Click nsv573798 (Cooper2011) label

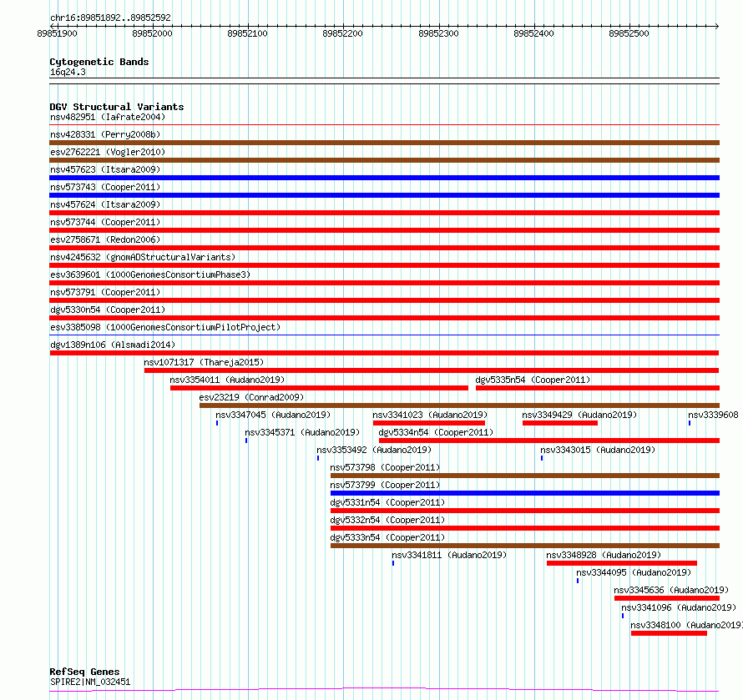pyautogui.click(x=385, y=467)
